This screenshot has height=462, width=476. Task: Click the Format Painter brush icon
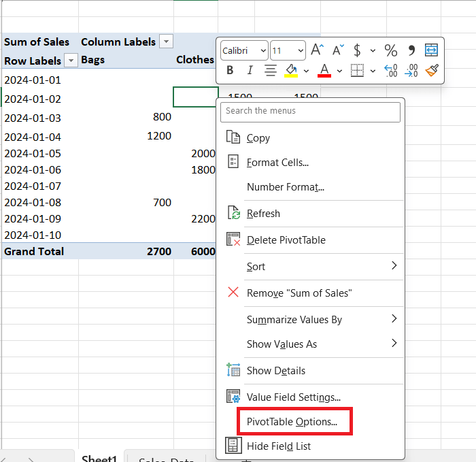point(431,70)
